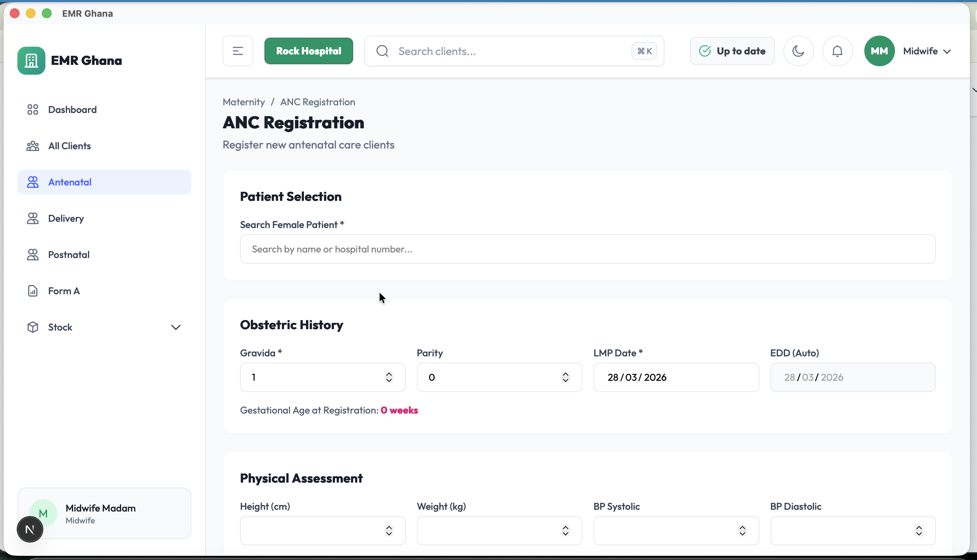Open the Dashboard grid icon in sidebar
This screenshot has height=560, width=977.
click(33, 109)
